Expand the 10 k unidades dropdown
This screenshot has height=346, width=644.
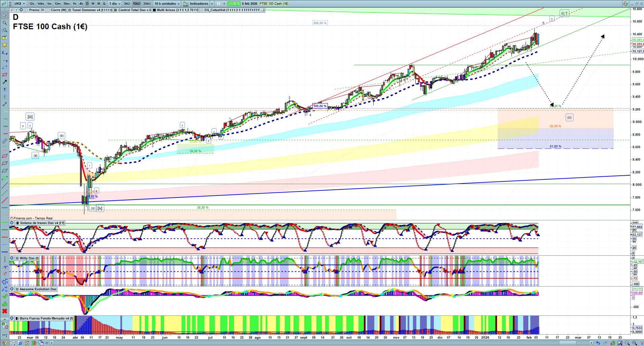[x=167, y=4]
